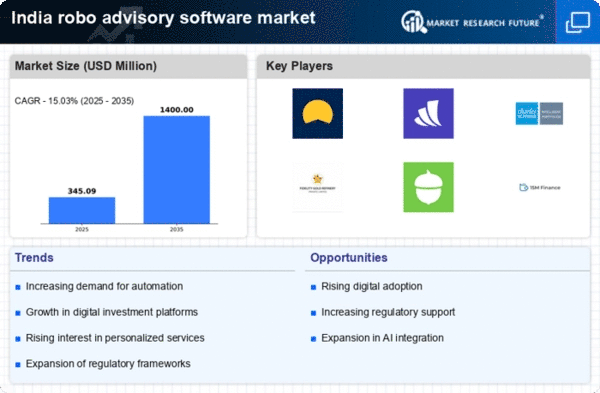This screenshot has width=600, height=393.
Task: Click the '1400.00' value label
Action: 176,110
